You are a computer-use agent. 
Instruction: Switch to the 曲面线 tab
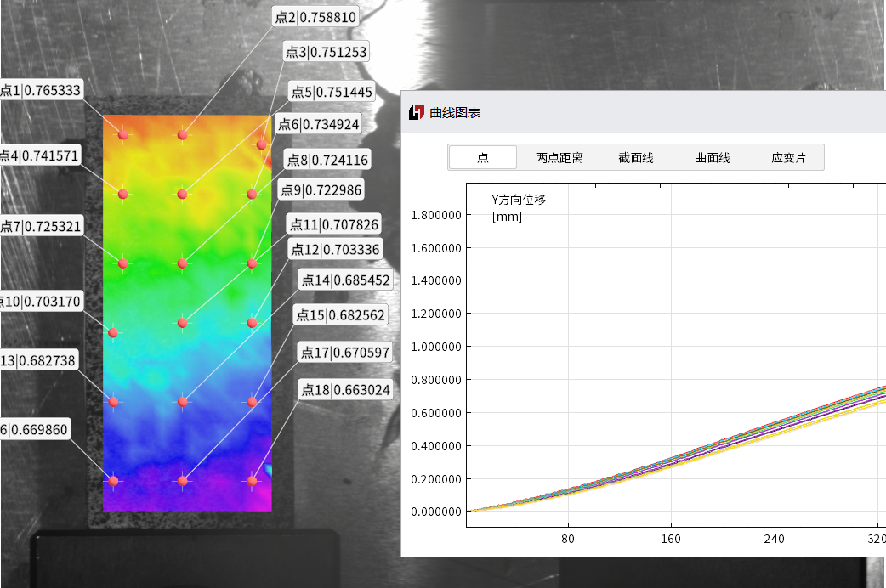(712, 157)
